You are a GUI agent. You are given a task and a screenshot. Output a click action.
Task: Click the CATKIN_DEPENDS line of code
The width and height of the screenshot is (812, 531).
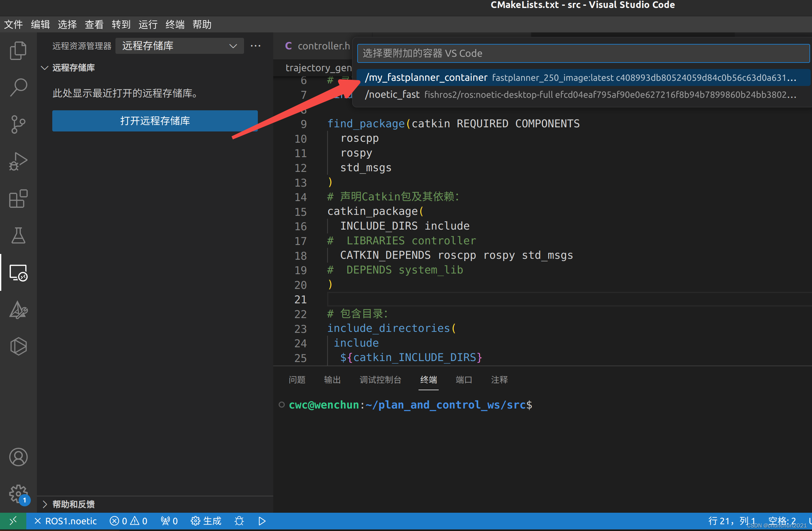tap(456, 255)
